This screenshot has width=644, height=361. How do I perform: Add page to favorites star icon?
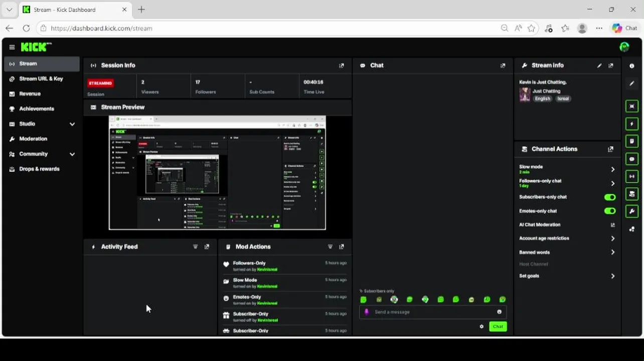click(x=532, y=28)
